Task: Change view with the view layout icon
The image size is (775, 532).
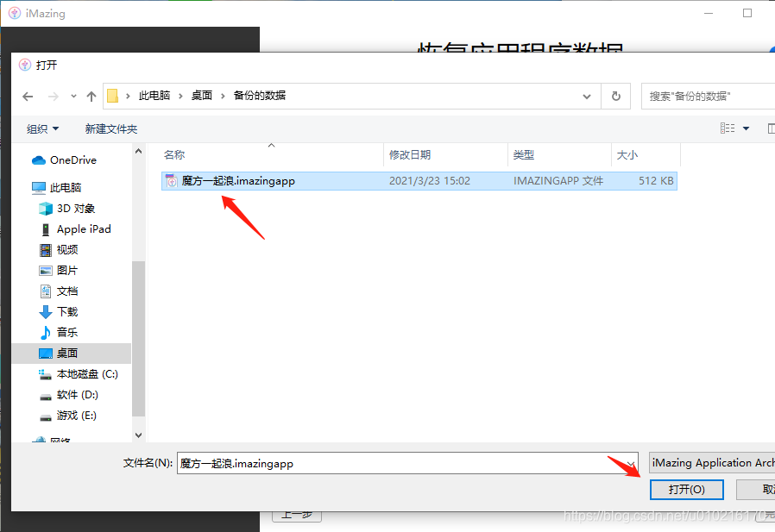Action: pyautogui.click(x=727, y=128)
